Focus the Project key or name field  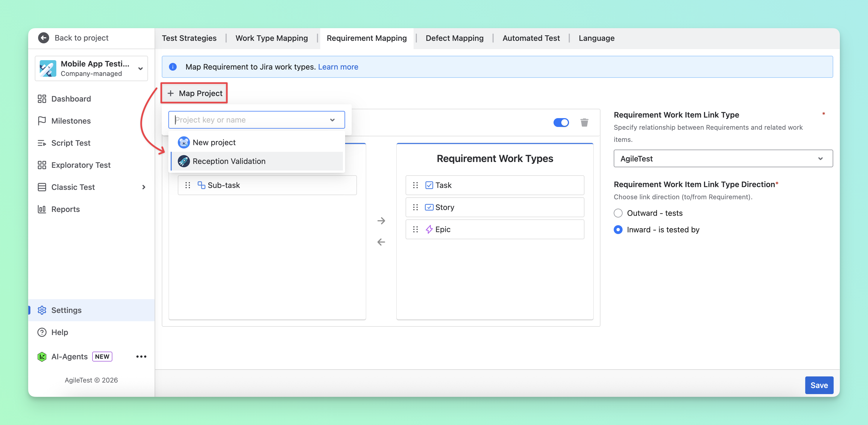[257, 119]
